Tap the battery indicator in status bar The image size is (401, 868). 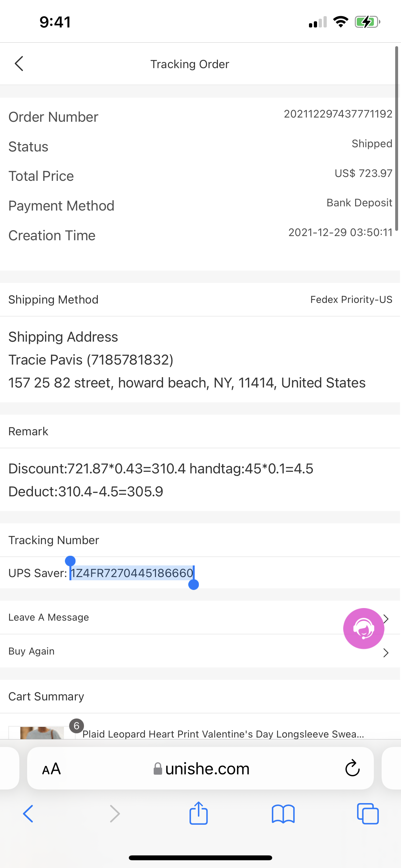(x=367, y=22)
